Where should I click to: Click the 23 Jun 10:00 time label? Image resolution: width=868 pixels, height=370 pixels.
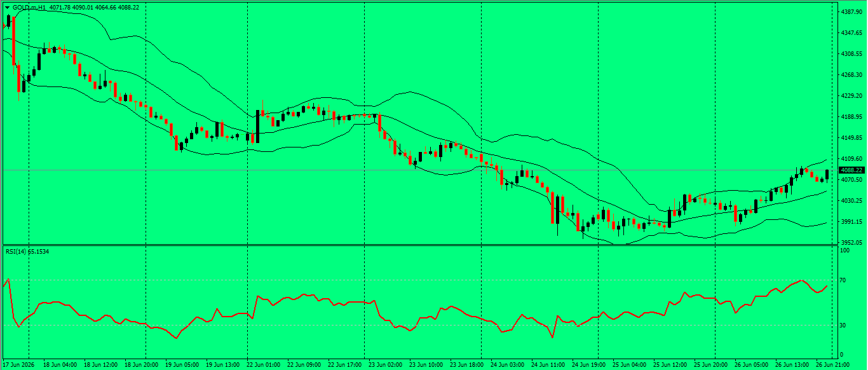[426, 365]
